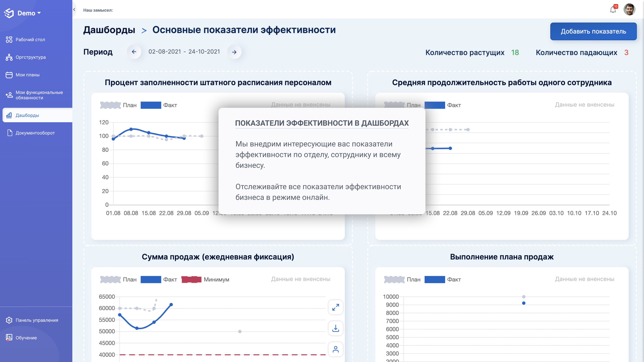Click Количество падающих count 3
Image resolution: width=644 pixels, height=362 pixels.
(626, 52)
